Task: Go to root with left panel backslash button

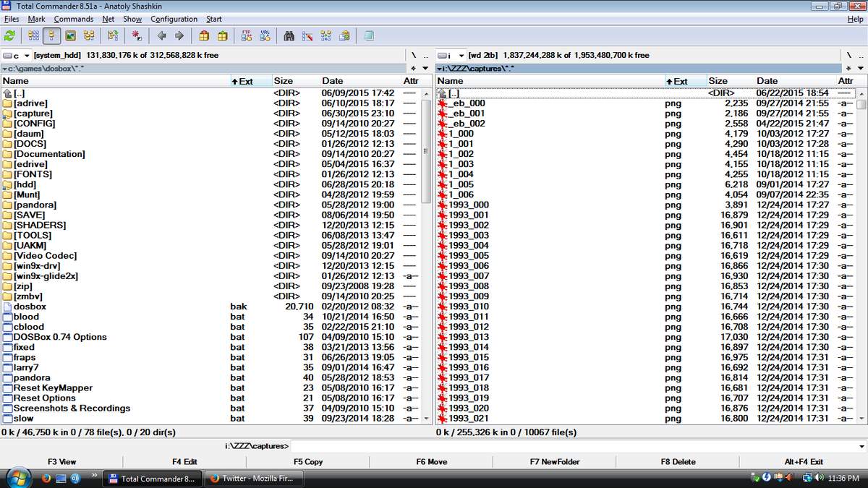Action: click(413, 55)
